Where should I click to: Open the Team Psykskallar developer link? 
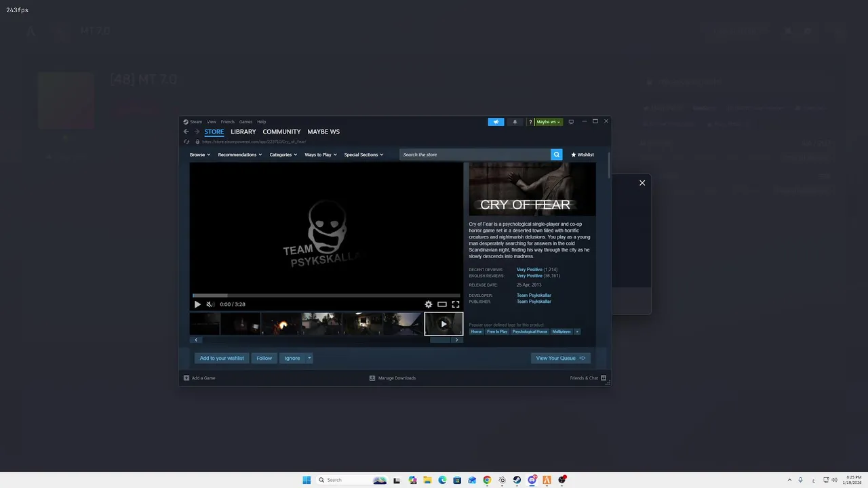[534, 296]
